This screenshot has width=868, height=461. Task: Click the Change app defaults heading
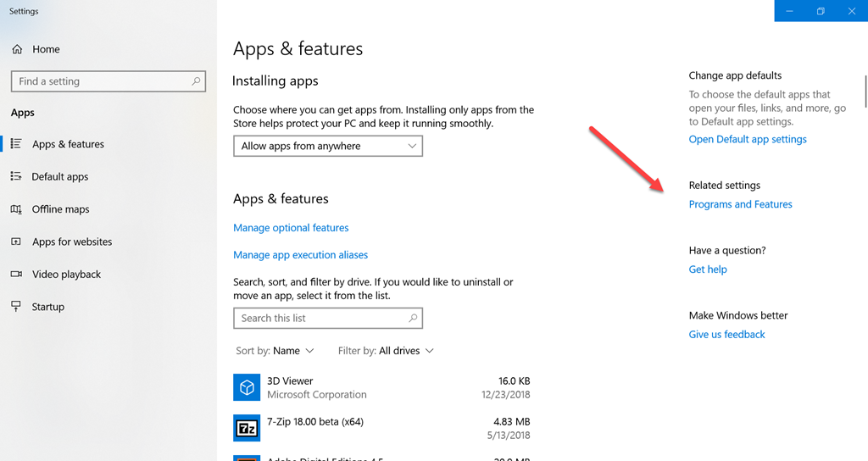[x=735, y=75]
